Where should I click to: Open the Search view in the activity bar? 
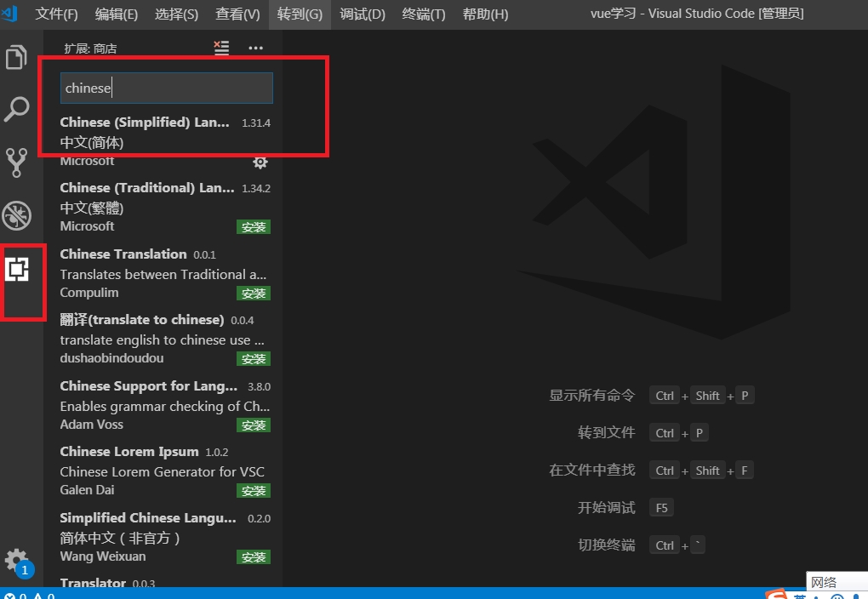(19, 109)
